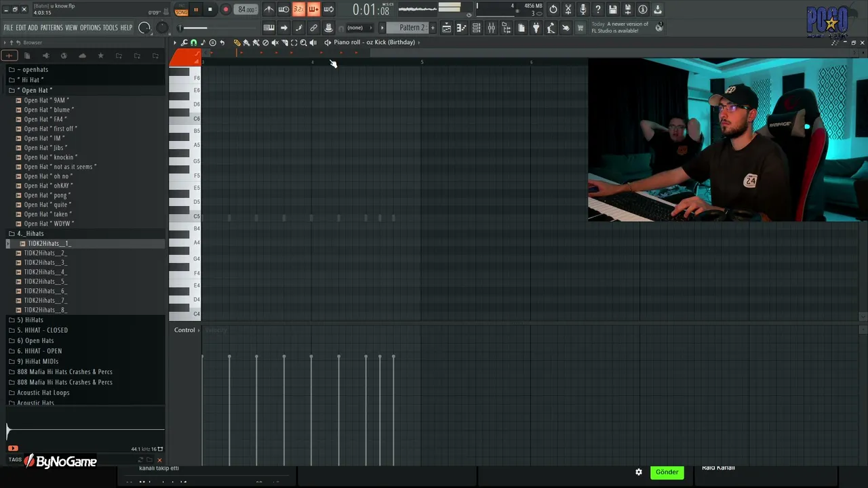Switch to SONG mode
The width and height of the screenshot is (868, 488).
coord(182,12)
